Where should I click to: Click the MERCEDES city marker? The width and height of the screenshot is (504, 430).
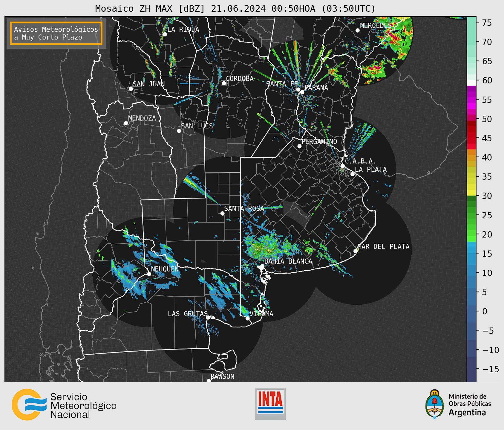pos(358,31)
